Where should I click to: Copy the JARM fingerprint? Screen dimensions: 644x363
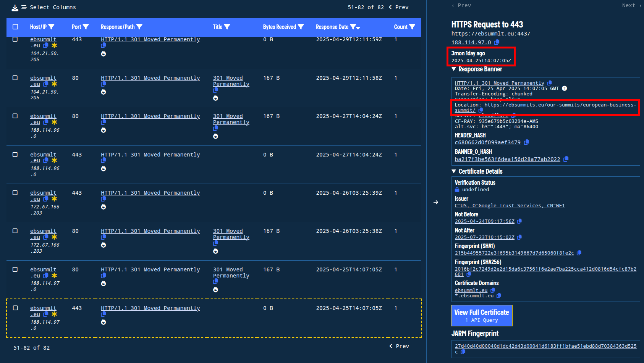[463, 352]
